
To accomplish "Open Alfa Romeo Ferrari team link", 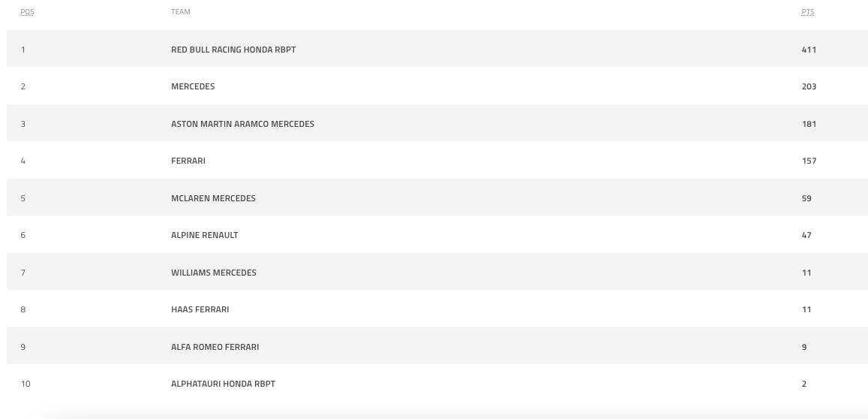I will coord(215,347).
